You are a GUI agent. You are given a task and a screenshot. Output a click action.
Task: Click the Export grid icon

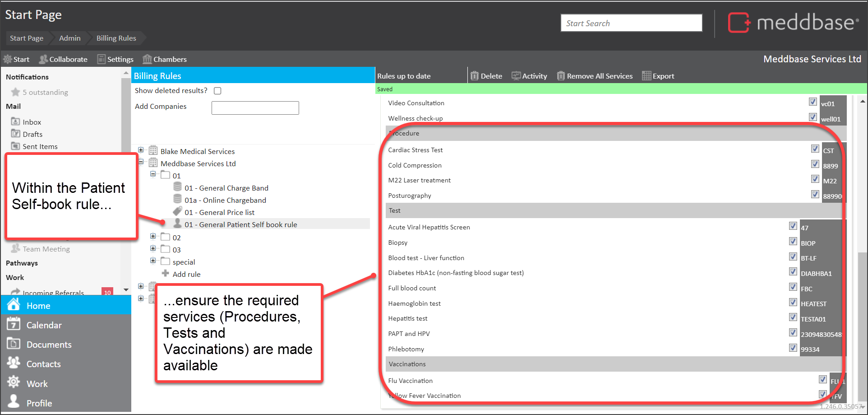tap(646, 76)
